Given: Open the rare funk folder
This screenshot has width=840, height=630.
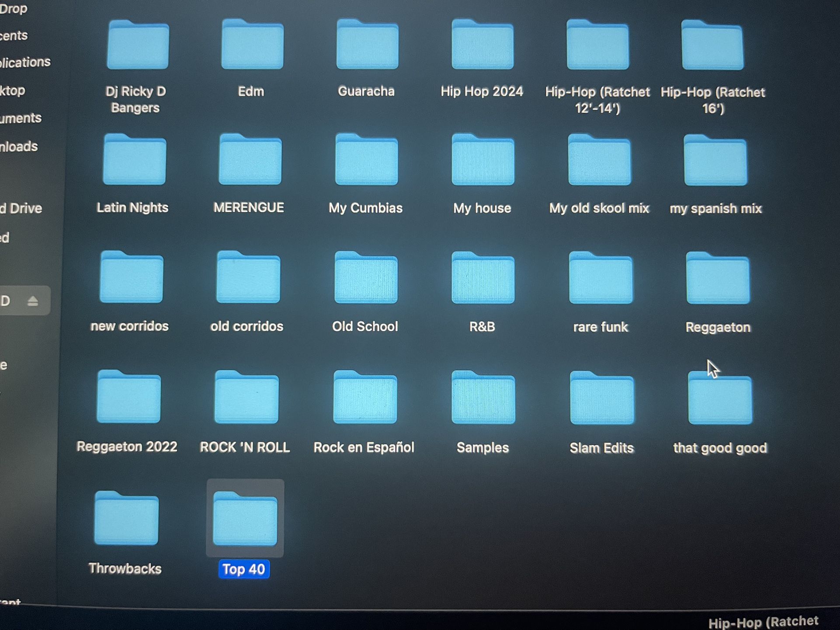Looking at the screenshot, I should (x=600, y=280).
